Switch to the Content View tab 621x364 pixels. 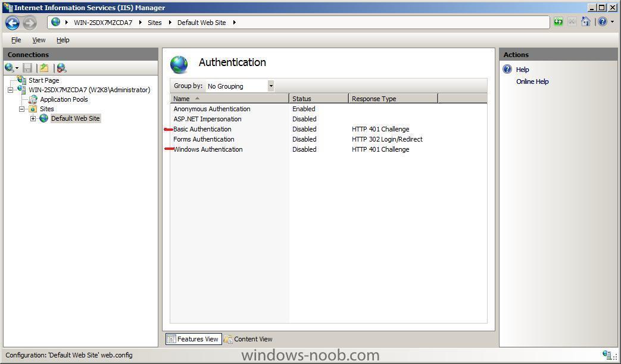pyautogui.click(x=249, y=339)
